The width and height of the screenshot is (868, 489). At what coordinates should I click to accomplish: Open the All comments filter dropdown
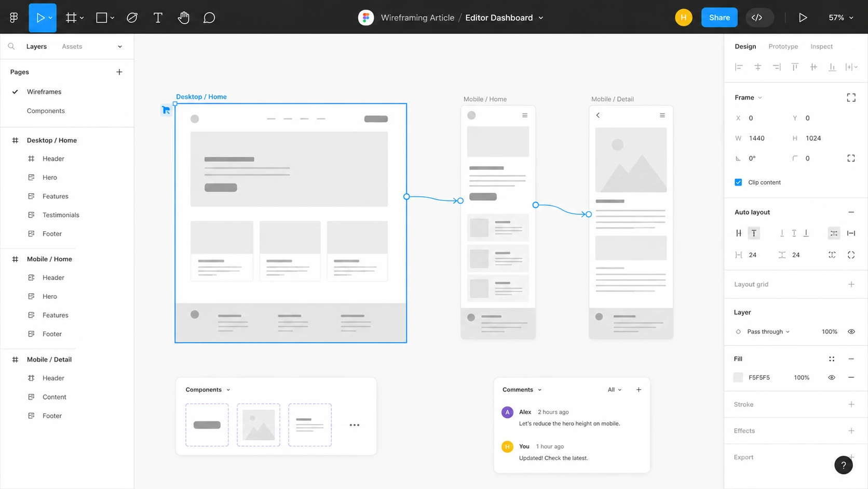[615, 390]
